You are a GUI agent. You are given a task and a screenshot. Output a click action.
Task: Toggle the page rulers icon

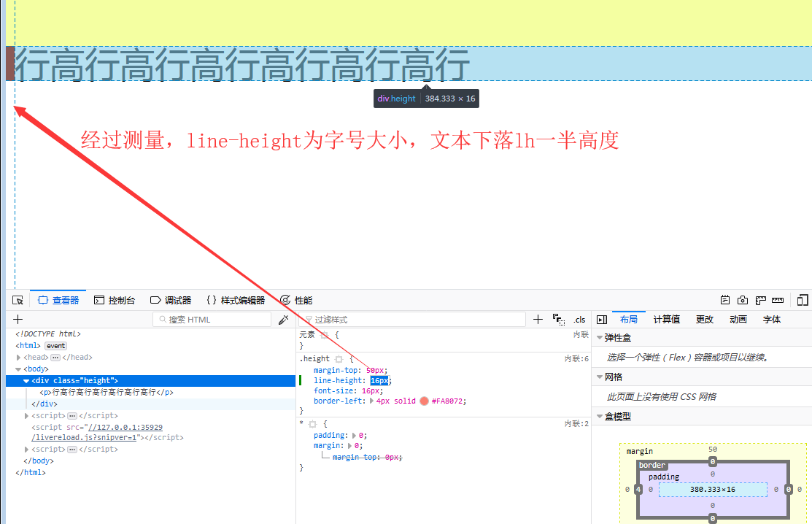point(759,300)
